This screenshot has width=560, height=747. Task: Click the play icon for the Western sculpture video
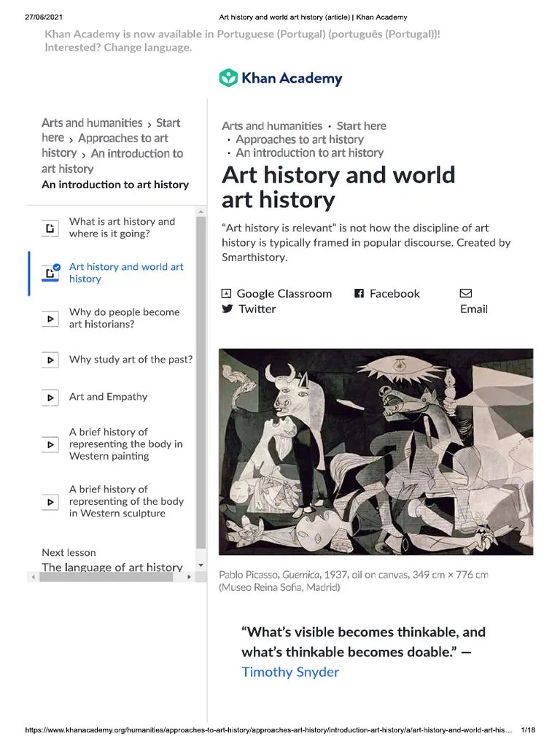point(50,502)
